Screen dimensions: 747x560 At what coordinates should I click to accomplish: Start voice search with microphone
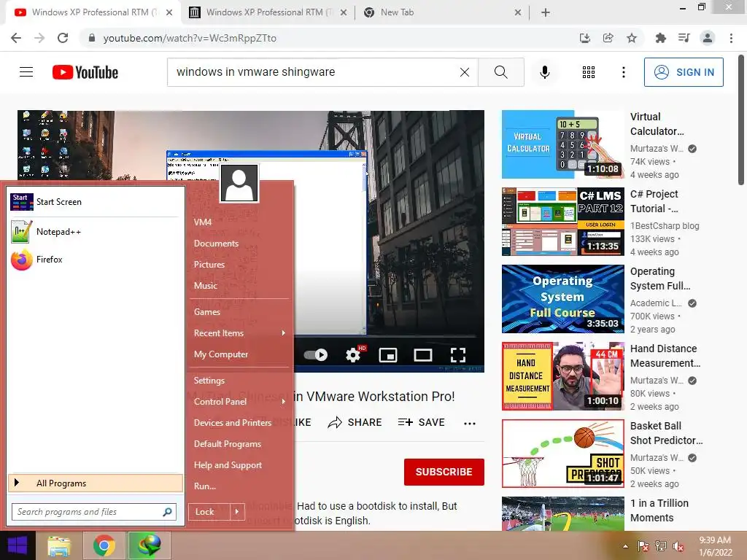point(544,72)
